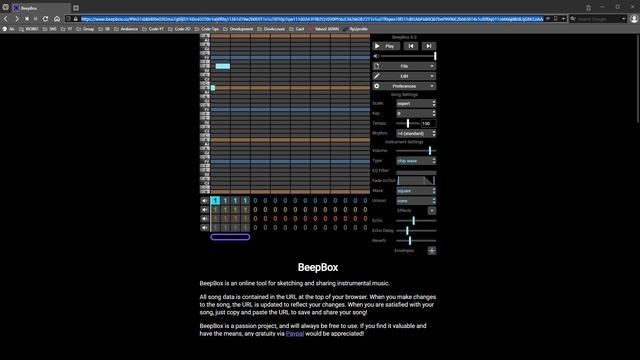Mute the third channel
The image size is (640, 360).
(x=204, y=219)
